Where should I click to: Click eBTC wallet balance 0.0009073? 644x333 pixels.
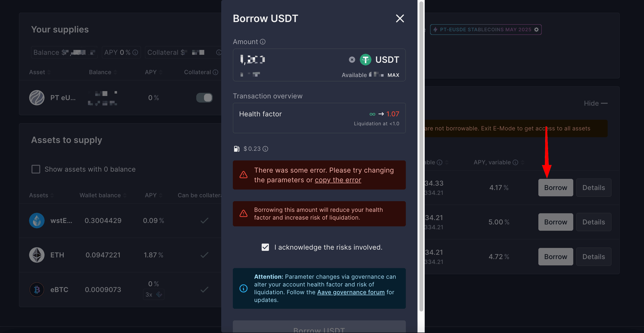tap(103, 290)
